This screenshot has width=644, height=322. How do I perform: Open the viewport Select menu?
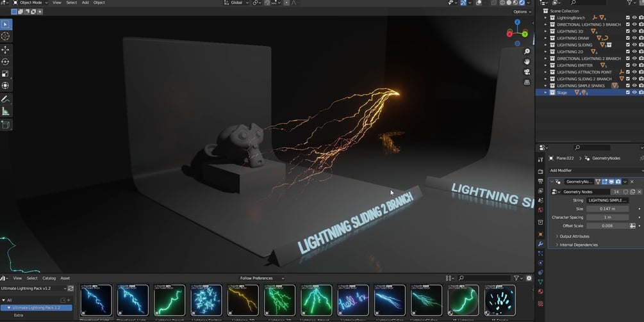(72, 3)
